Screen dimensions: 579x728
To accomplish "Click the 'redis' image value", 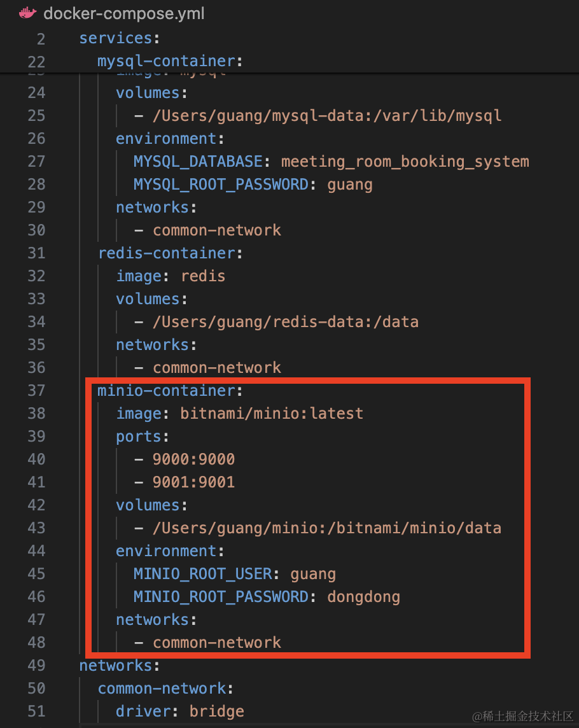I will click(x=203, y=276).
